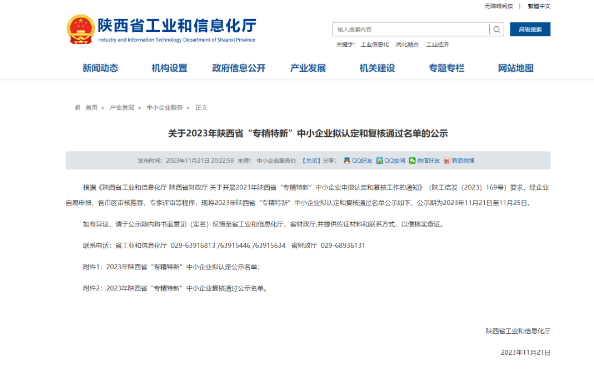
Task: Click the national emblem logo
Action: pos(80,29)
